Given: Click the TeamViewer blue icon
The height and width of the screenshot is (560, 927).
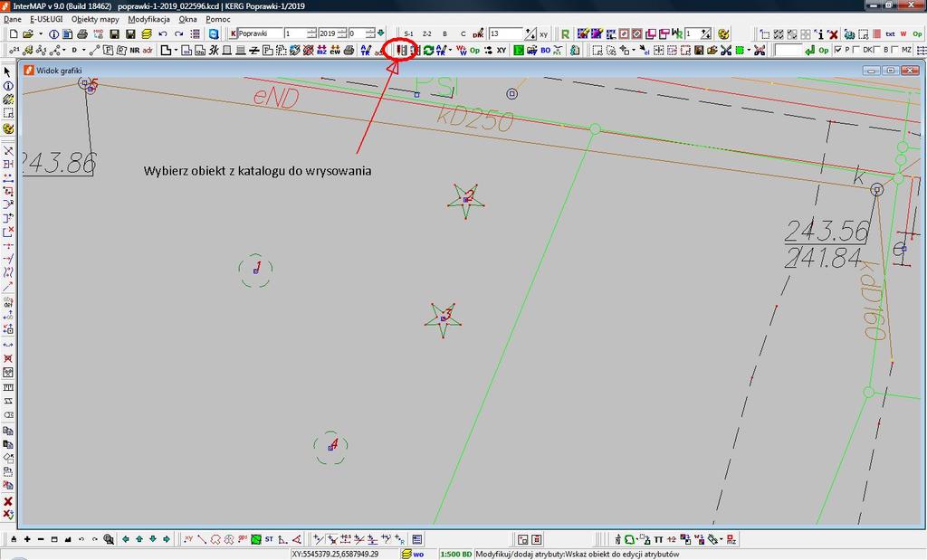Looking at the screenshot, I should [x=214, y=33].
